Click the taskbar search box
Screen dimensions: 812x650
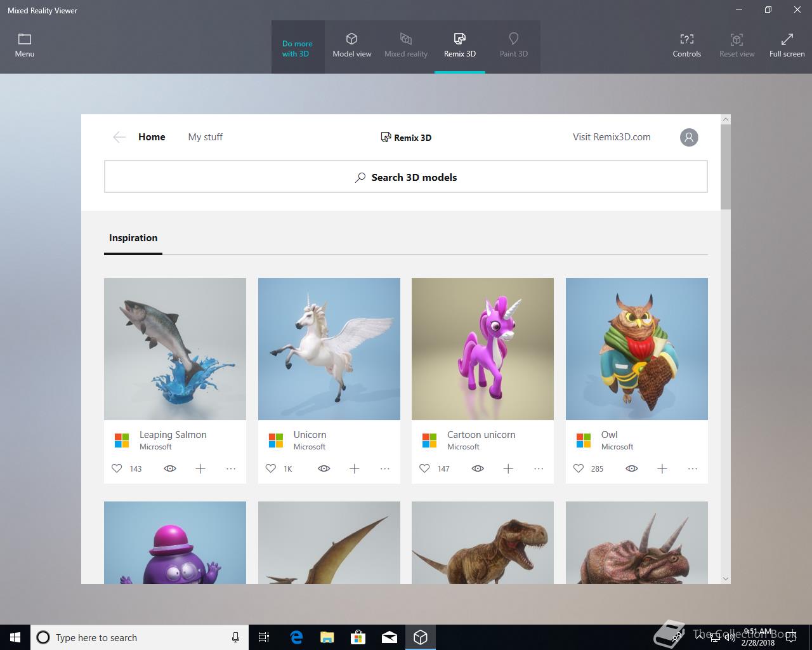pyautogui.click(x=140, y=637)
